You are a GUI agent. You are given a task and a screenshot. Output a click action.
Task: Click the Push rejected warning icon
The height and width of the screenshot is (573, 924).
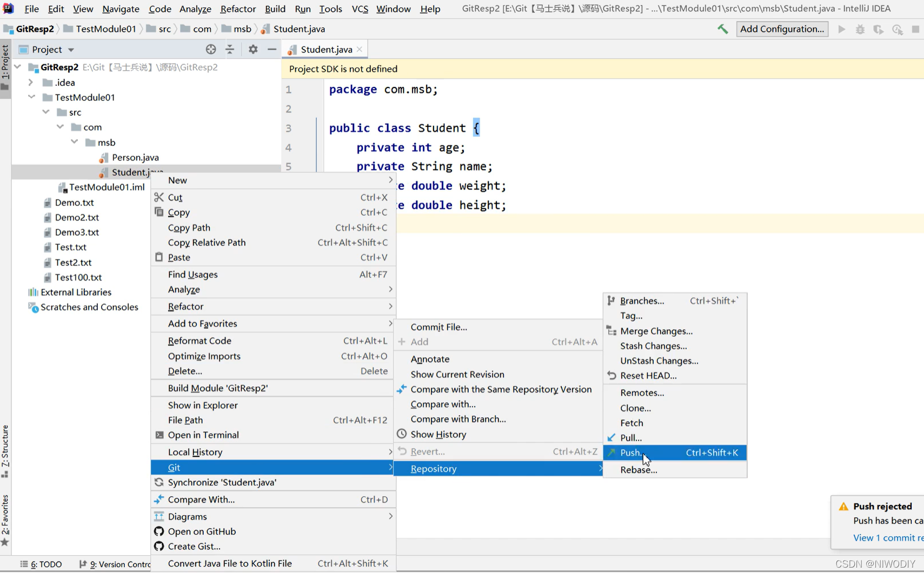point(843,507)
